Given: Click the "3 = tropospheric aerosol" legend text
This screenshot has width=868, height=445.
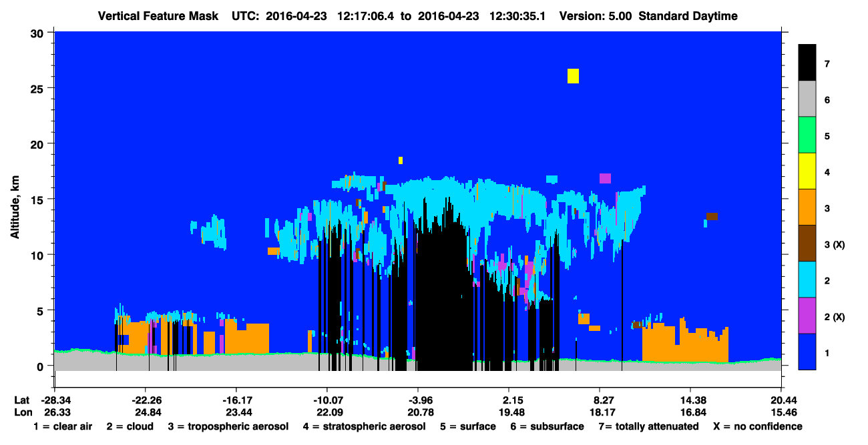Looking at the screenshot, I should pos(228,426).
